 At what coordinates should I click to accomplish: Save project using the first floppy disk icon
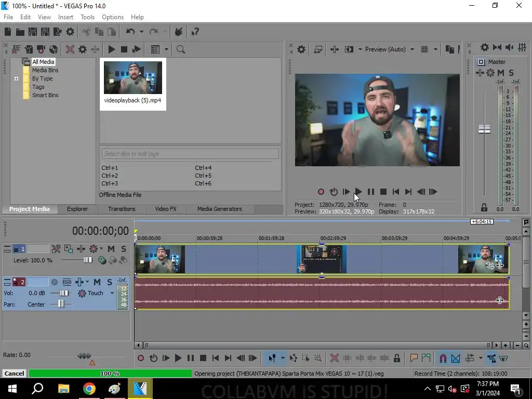click(x=33, y=32)
